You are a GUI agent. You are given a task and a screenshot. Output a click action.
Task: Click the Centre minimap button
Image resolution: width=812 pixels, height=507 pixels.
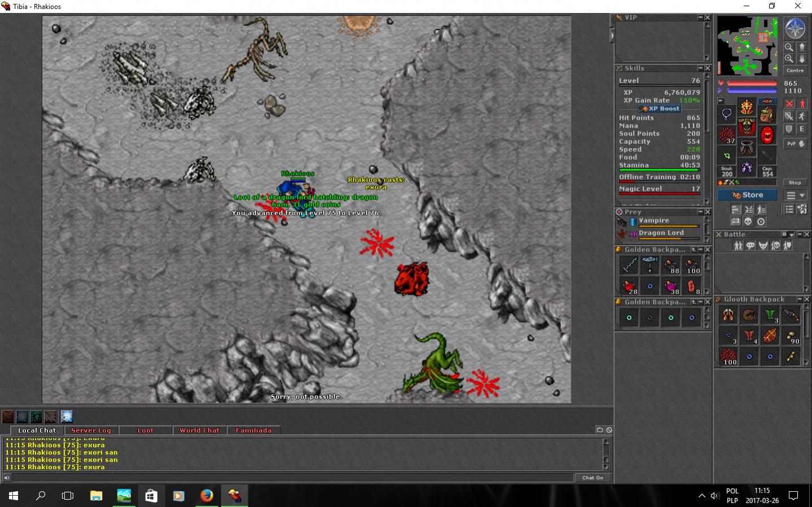pyautogui.click(x=795, y=70)
